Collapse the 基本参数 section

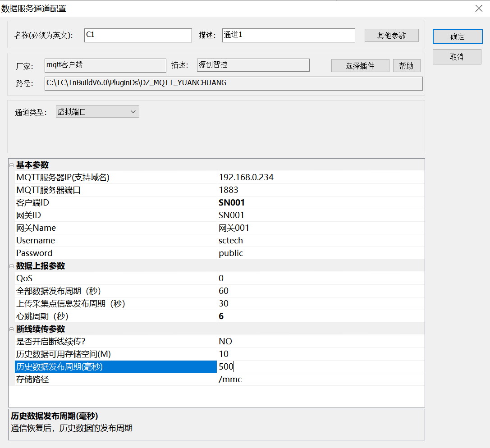coord(12,165)
